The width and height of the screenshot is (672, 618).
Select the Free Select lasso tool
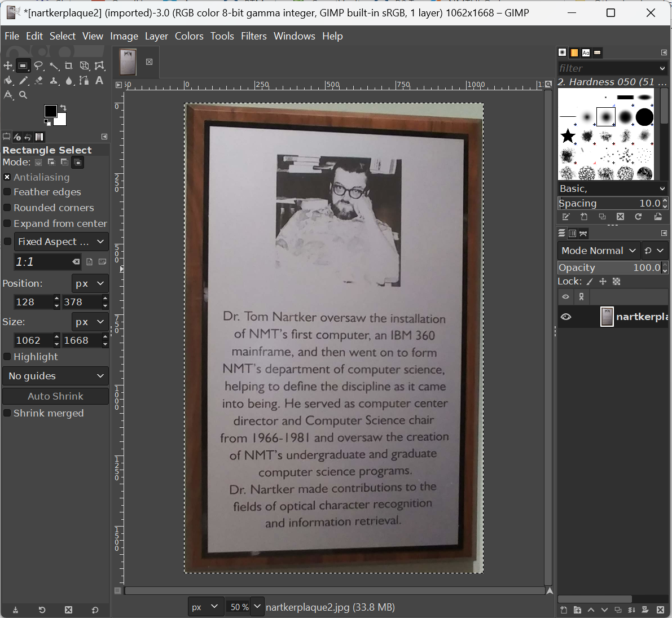pos(38,66)
